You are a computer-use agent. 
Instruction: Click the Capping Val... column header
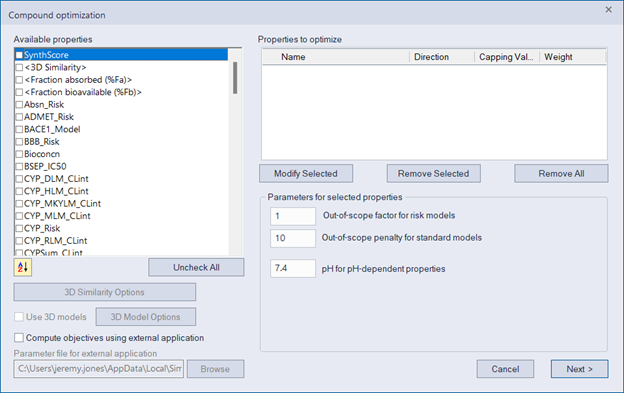507,57
